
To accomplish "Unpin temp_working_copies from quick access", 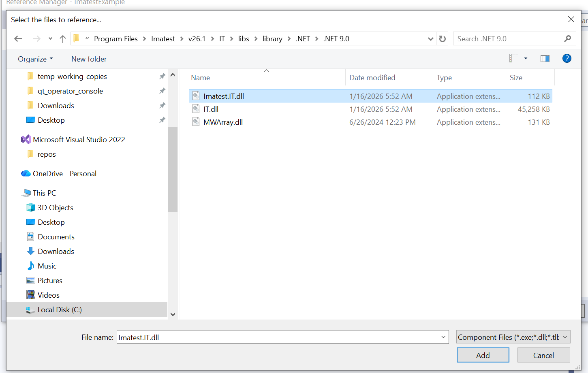I will click(x=162, y=77).
